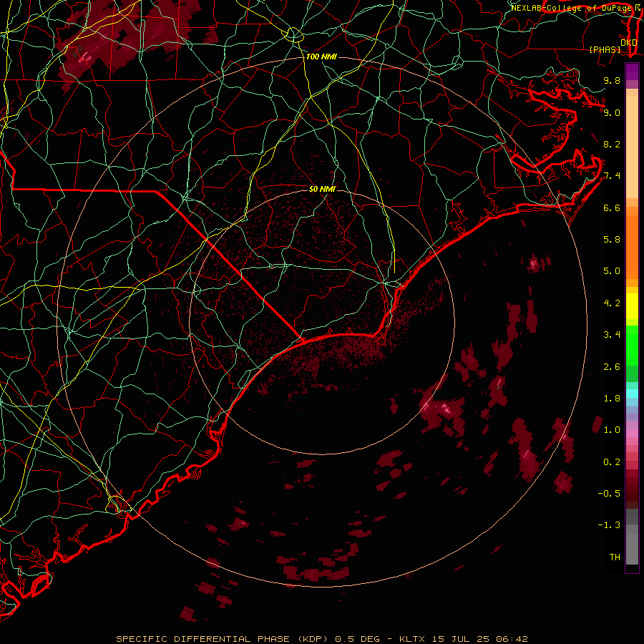Screen dimensions: 644x644
Task: Click the -0.5 value on the color scale
Action: (609, 494)
